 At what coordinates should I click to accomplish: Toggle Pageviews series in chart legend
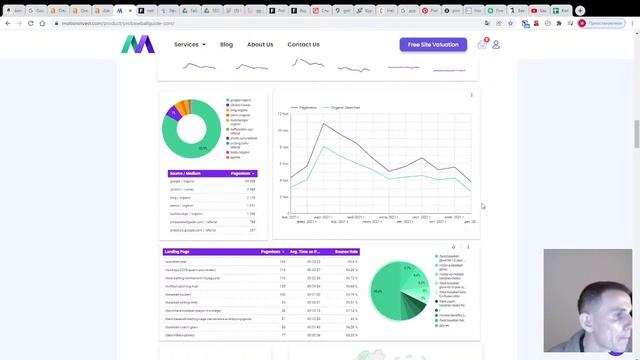[304, 108]
